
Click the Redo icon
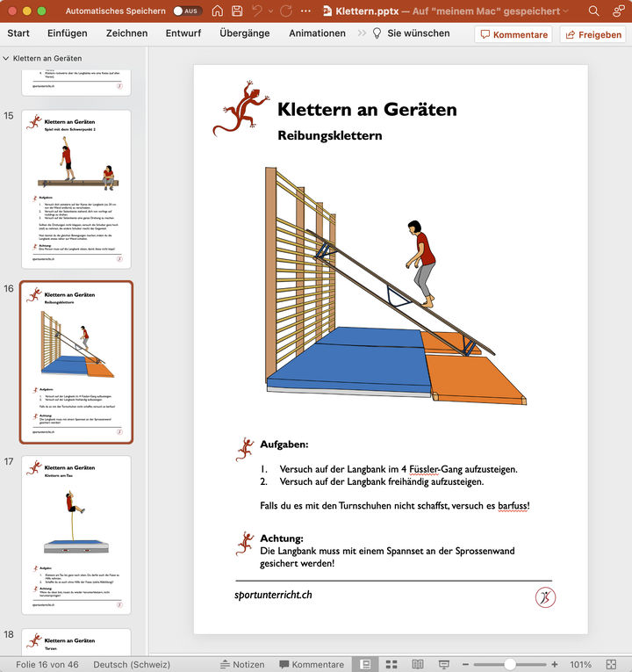[x=286, y=11]
